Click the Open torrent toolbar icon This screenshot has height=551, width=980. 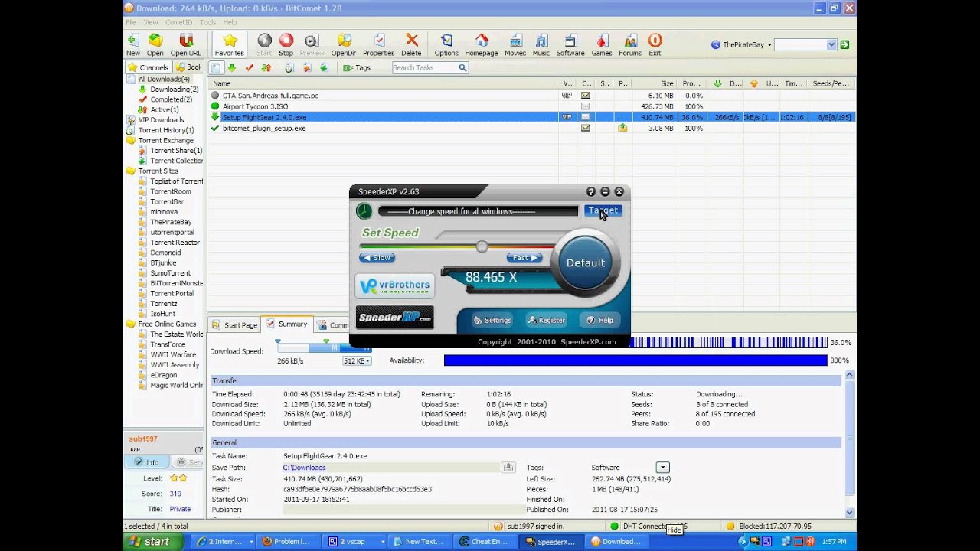[155, 44]
